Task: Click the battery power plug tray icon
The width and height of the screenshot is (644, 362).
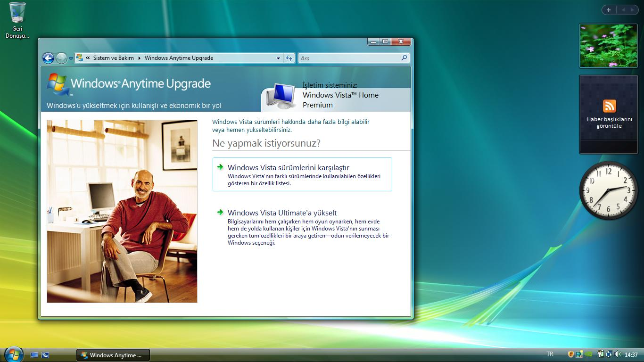Action: 601,354
